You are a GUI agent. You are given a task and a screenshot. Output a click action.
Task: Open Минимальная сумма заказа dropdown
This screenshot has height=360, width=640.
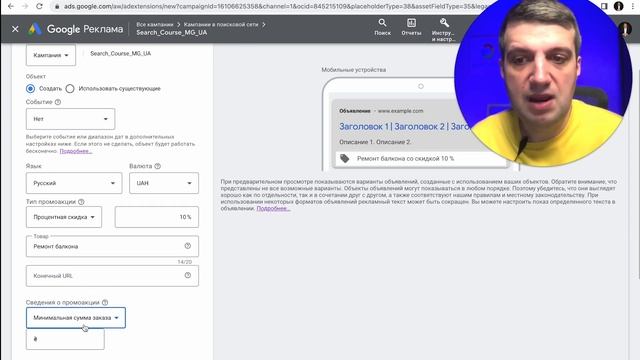point(76,318)
